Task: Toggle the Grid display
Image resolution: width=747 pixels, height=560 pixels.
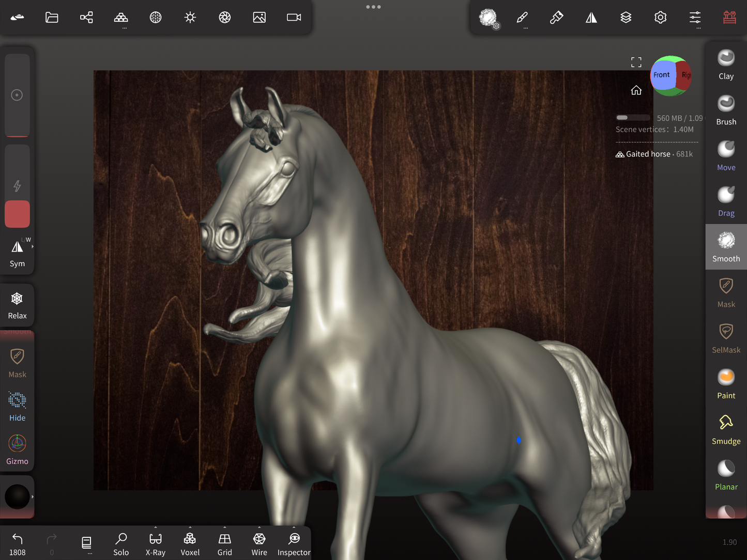Action: click(224, 544)
